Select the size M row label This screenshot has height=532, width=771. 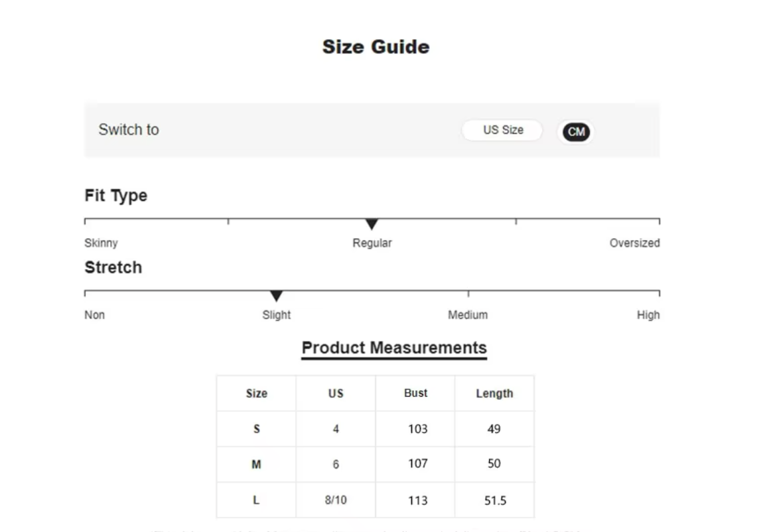(256, 464)
